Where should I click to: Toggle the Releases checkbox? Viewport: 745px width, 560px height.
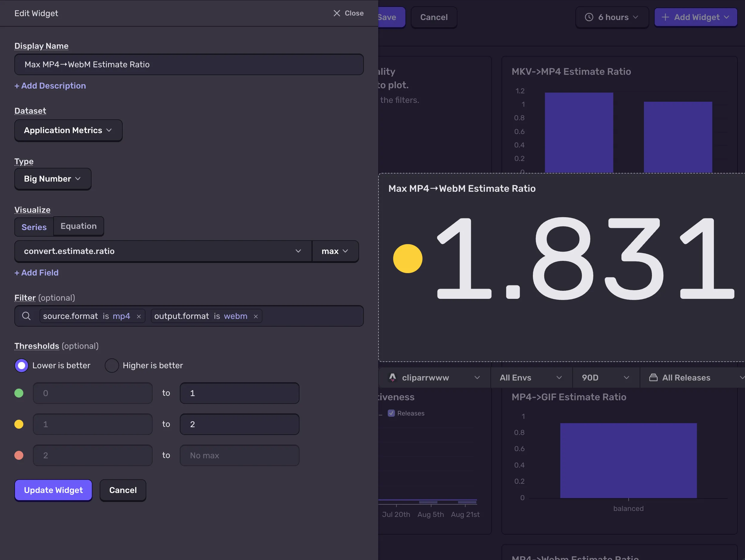click(x=391, y=413)
